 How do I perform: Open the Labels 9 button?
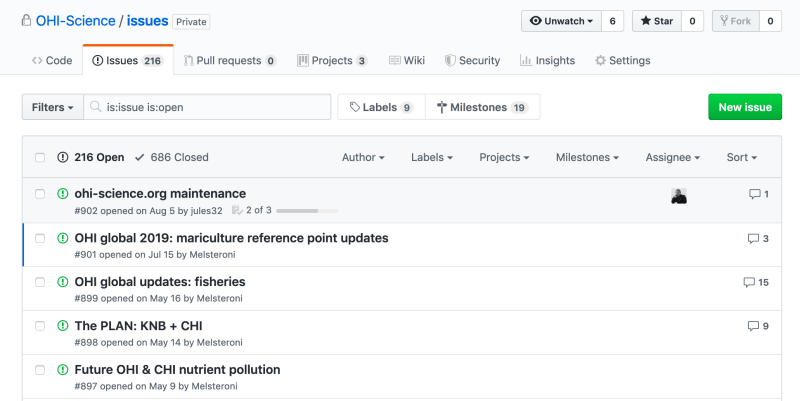tap(381, 107)
